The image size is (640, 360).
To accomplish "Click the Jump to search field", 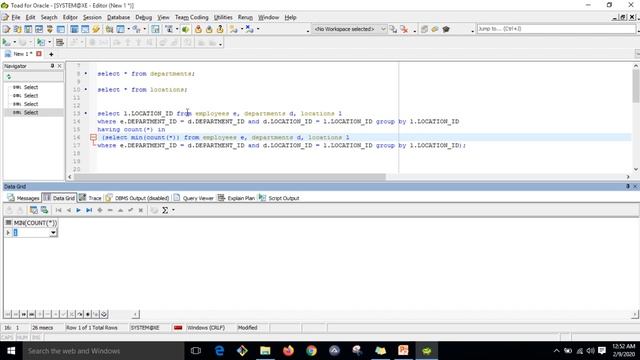I will (x=556, y=29).
